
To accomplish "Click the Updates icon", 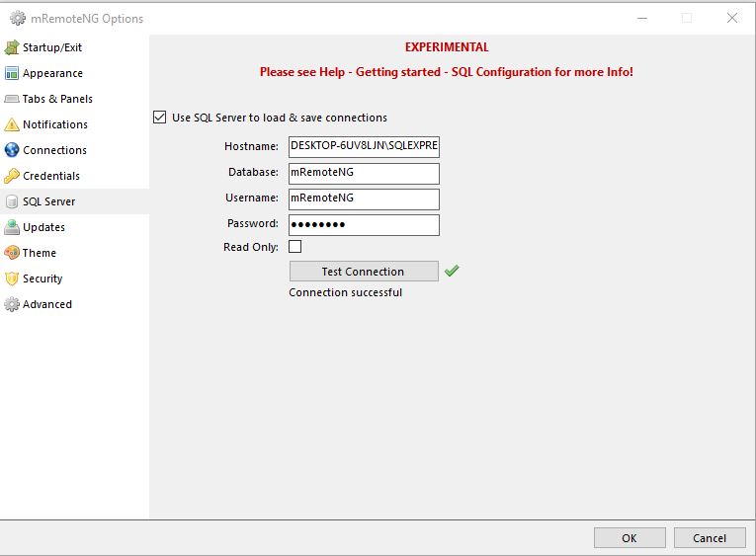I will [12, 227].
